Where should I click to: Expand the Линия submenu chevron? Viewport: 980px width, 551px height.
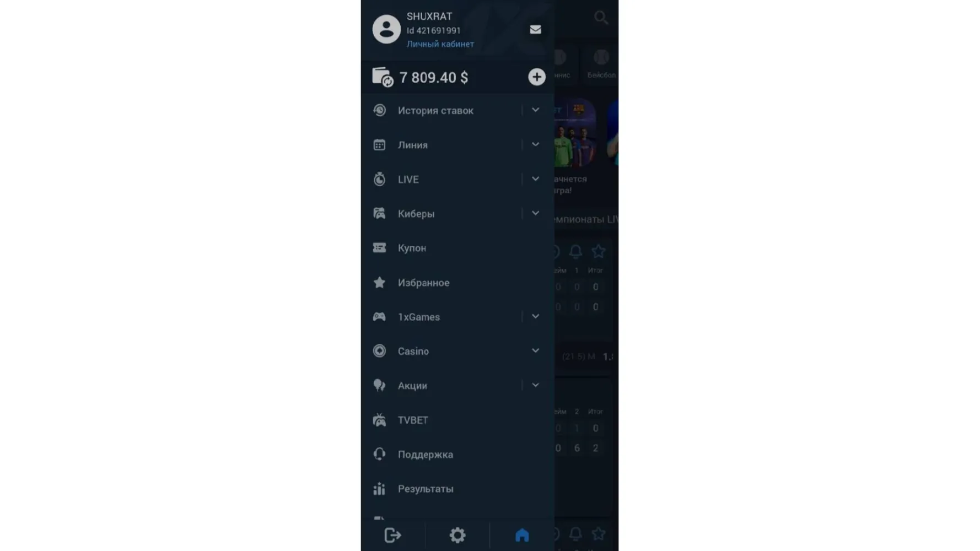point(535,144)
